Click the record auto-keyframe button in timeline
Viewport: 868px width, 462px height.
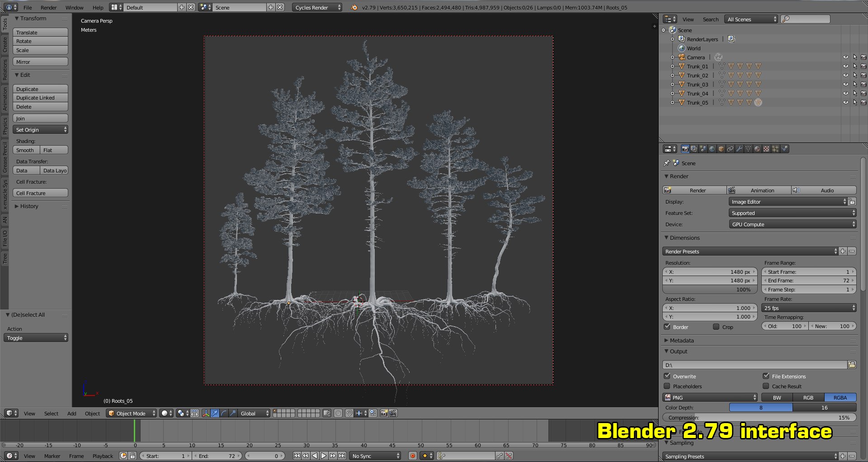(x=412, y=456)
